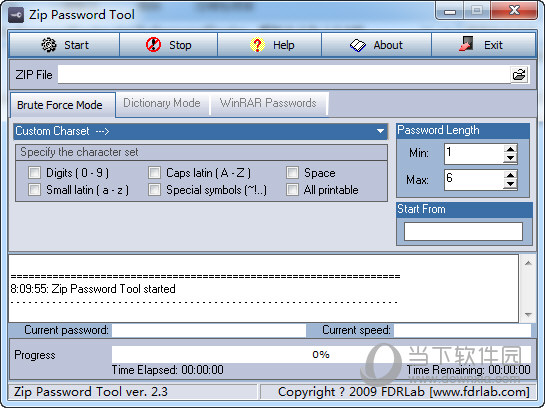The width and height of the screenshot is (545, 408).
Task: Enable the Small latin (a - z) checkbox
Action: click(34, 190)
